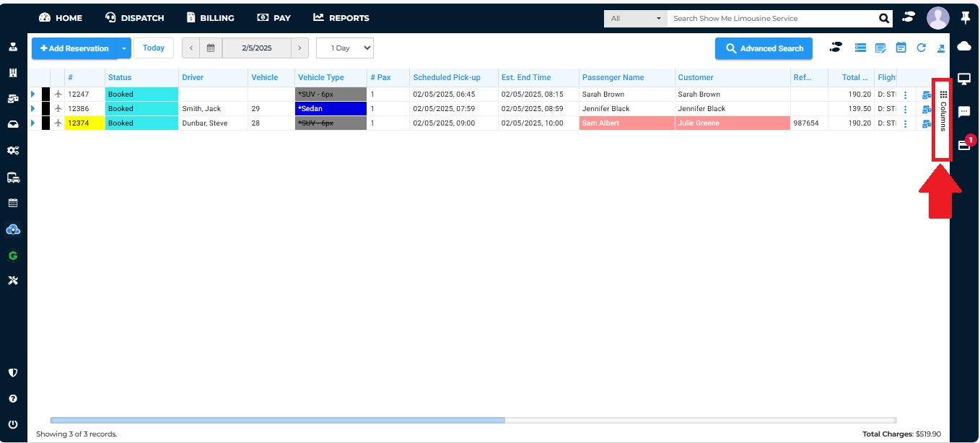This screenshot has width=980, height=443.
Task: Open the inbox tray sidebar icon
Action: point(13,124)
